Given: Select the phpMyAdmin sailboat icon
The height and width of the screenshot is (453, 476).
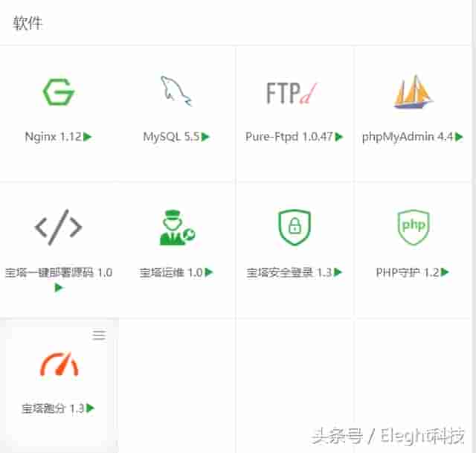Looking at the screenshot, I should (414, 91).
